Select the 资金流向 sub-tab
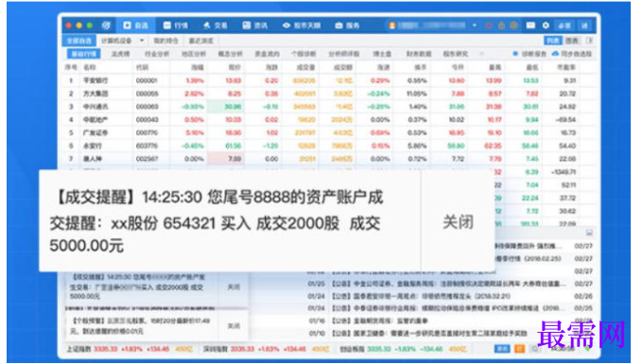643x364 pixels. tap(267, 54)
